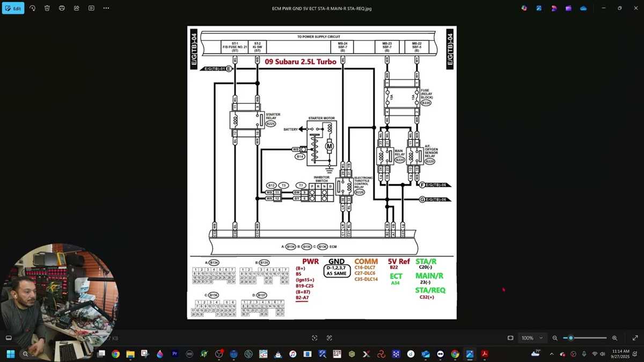
Task: Open the Windows Start button
Action: tap(10, 354)
